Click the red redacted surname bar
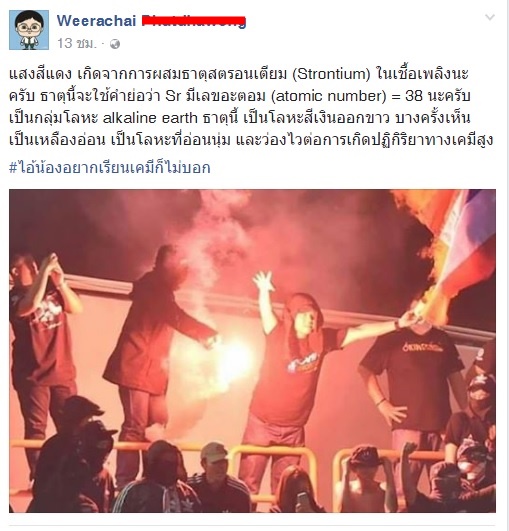 (193, 21)
